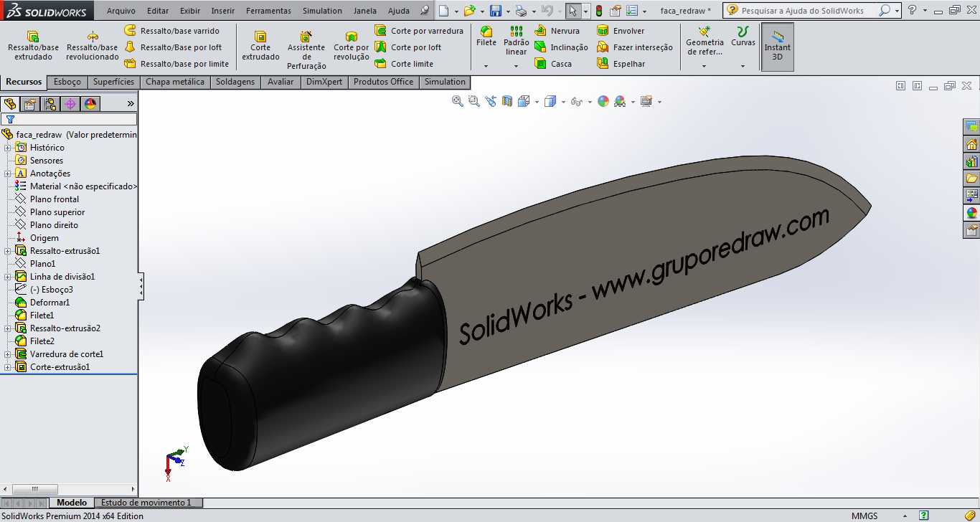Image resolution: width=980 pixels, height=522 pixels.
Task: Click the MMGS unit system in status bar
Action: tap(864, 516)
